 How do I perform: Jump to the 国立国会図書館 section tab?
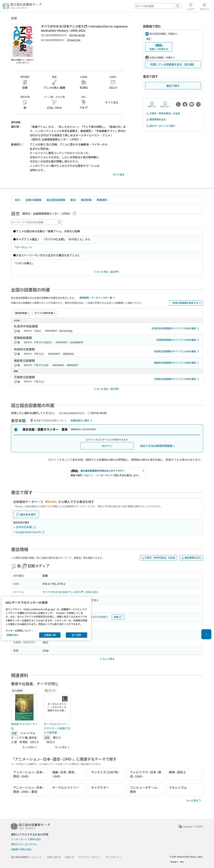click(56, 200)
